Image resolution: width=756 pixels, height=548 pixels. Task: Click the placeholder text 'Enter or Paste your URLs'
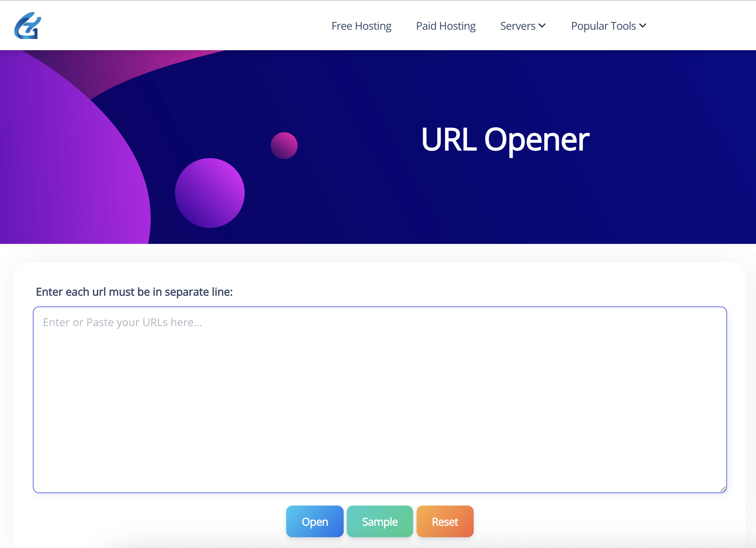coord(122,322)
